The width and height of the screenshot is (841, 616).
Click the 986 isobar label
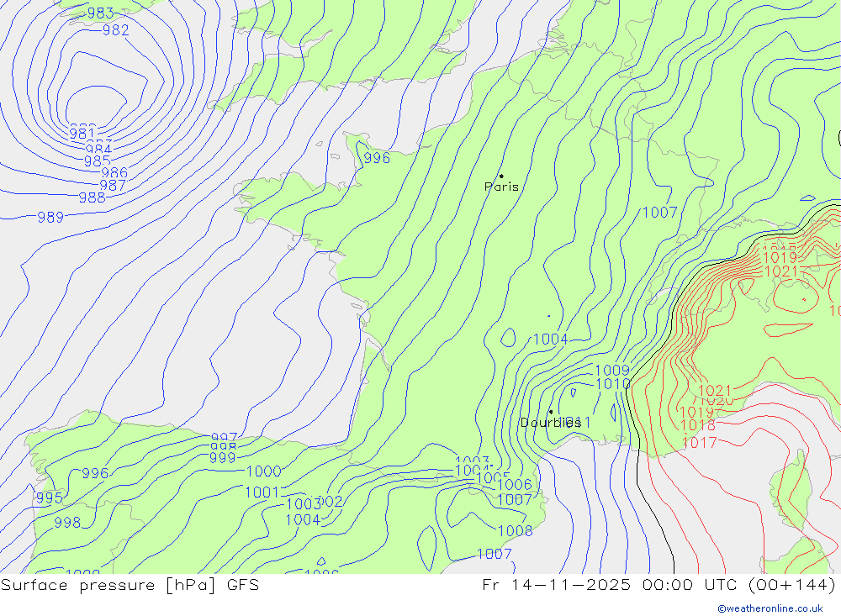[x=114, y=173]
